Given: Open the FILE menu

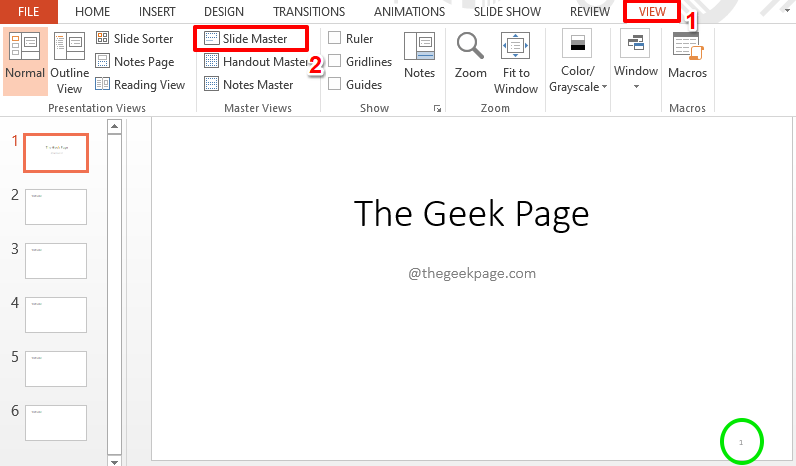Looking at the screenshot, I should [x=28, y=11].
